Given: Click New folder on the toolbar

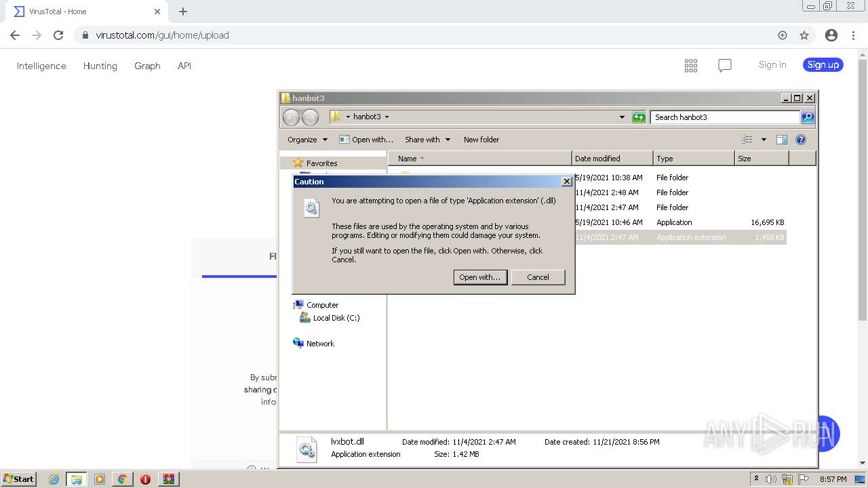Looking at the screenshot, I should click(481, 140).
